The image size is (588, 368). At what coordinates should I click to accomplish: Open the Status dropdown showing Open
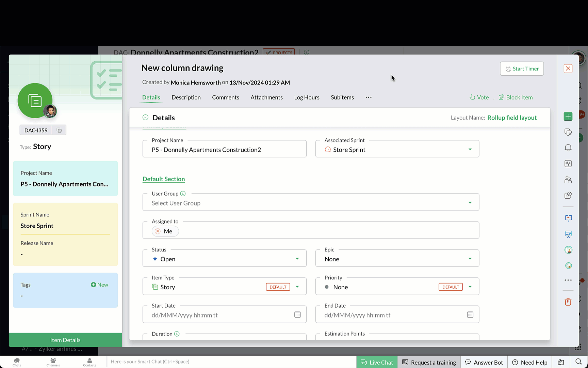pyautogui.click(x=297, y=259)
